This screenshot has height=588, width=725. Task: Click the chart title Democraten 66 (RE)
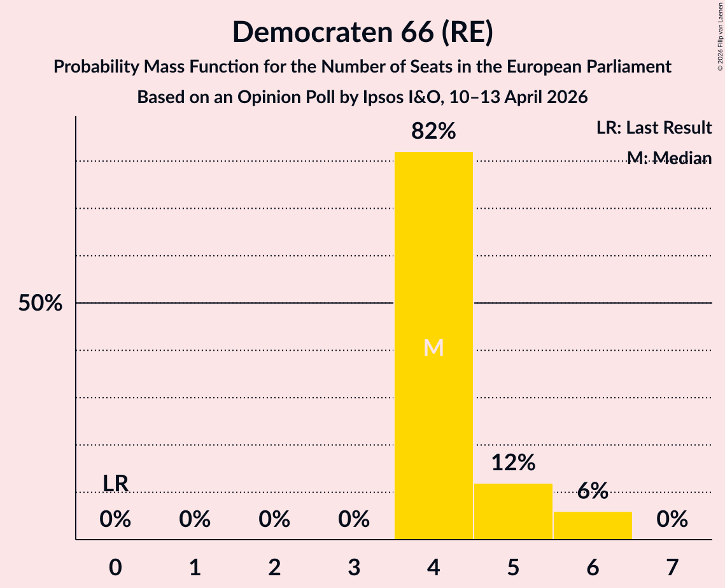(x=362, y=32)
